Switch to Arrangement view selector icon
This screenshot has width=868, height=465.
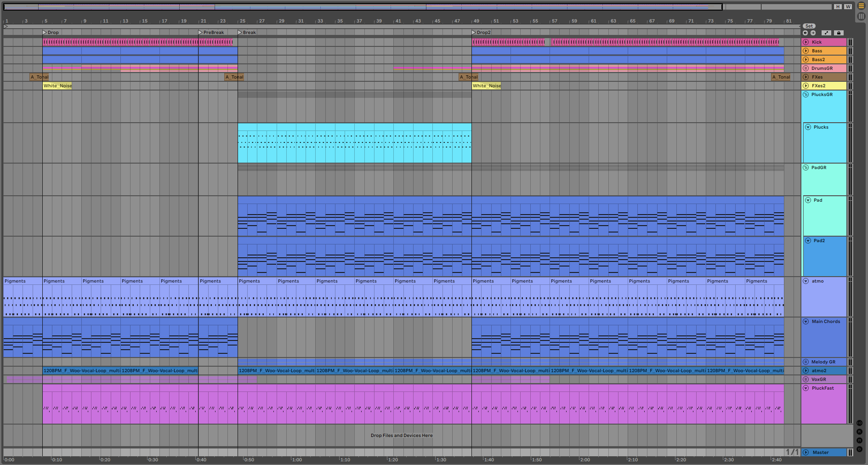pyautogui.click(x=861, y=6)
